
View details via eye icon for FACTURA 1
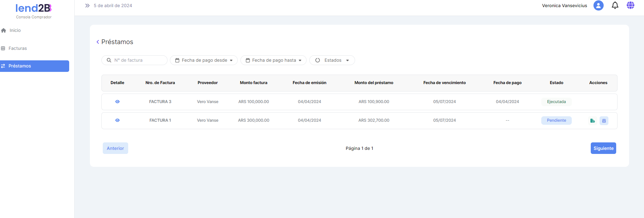[x=117, y=120]
